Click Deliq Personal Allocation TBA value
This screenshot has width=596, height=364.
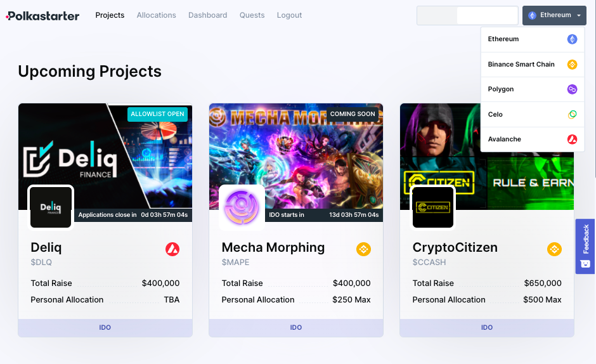point(171,300)
